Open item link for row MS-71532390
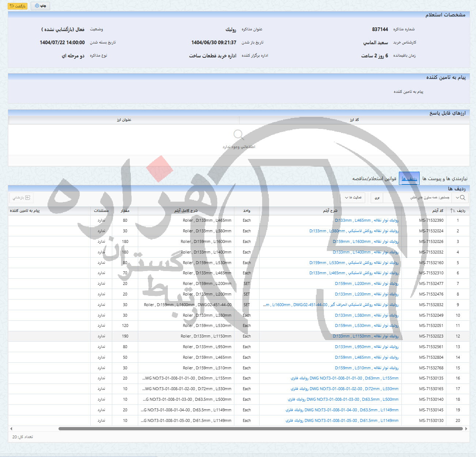This screenshot has height=457, width=476. point(366,221)
